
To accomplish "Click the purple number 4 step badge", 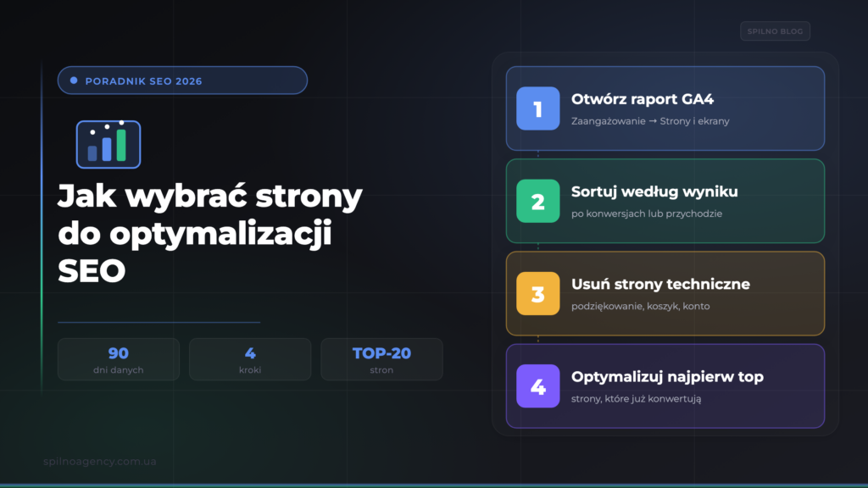I will pyautogui.click(x=538, y=385).
